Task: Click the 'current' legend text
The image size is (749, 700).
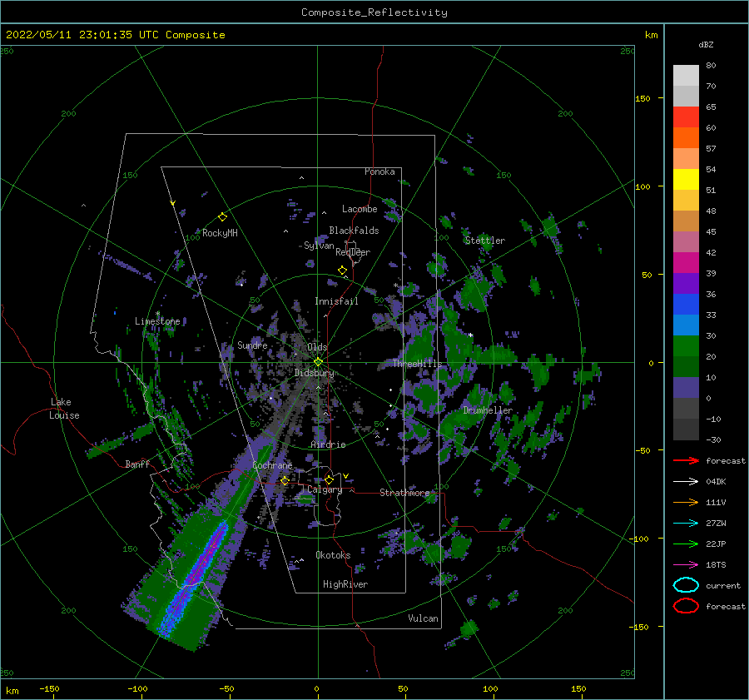Action: [723, 585]
